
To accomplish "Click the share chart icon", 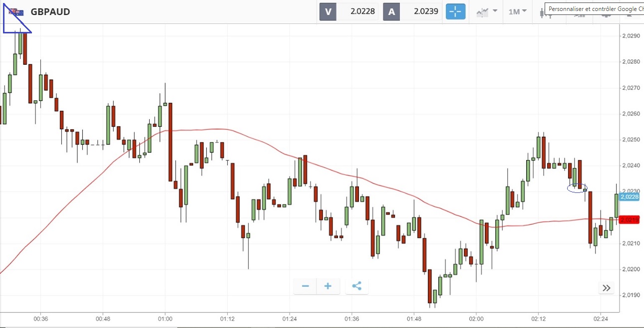I will pyautogui.click(x=357, y=286).
